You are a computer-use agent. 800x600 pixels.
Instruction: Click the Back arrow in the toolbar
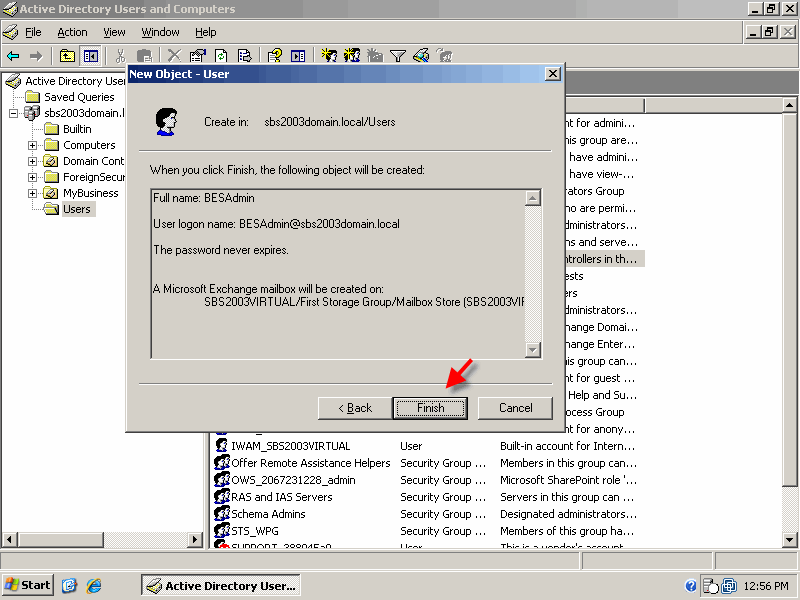[x=13, y=56]
